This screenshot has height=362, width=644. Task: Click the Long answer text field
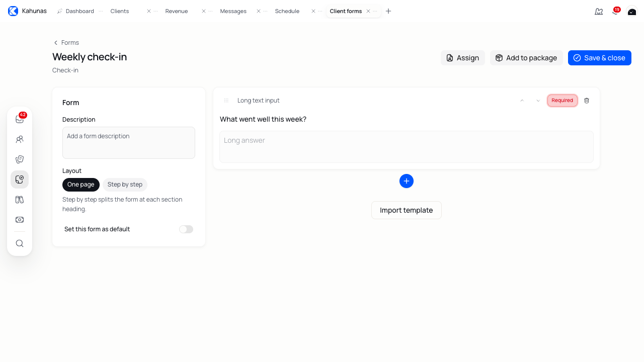(x=407, y=147)
